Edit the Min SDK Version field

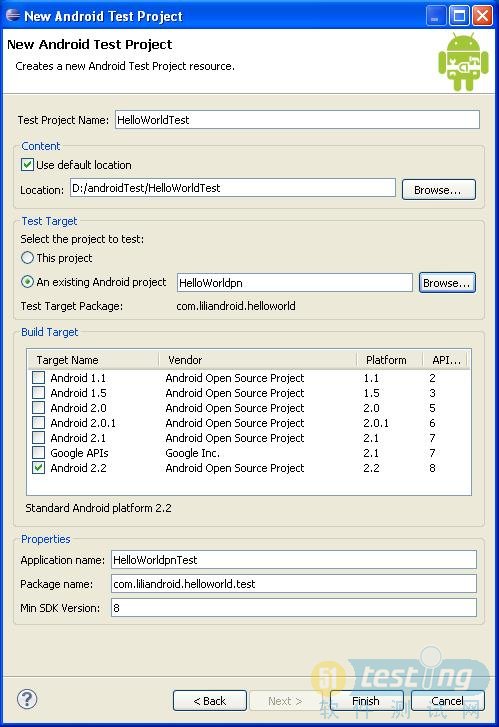[294, 607]
